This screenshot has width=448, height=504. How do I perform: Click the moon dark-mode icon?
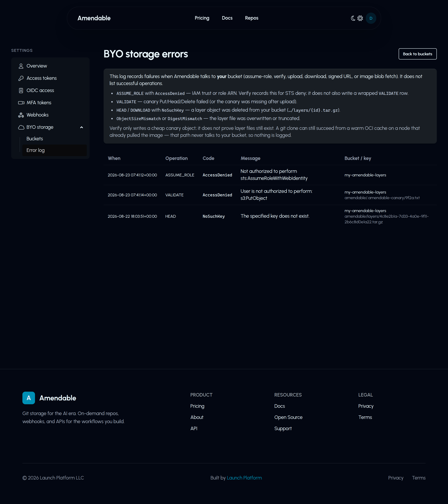coord(353,18)
